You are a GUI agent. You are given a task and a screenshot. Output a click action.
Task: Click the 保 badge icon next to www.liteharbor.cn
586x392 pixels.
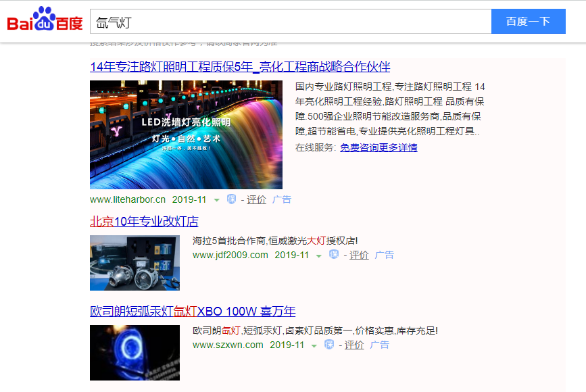231,199
